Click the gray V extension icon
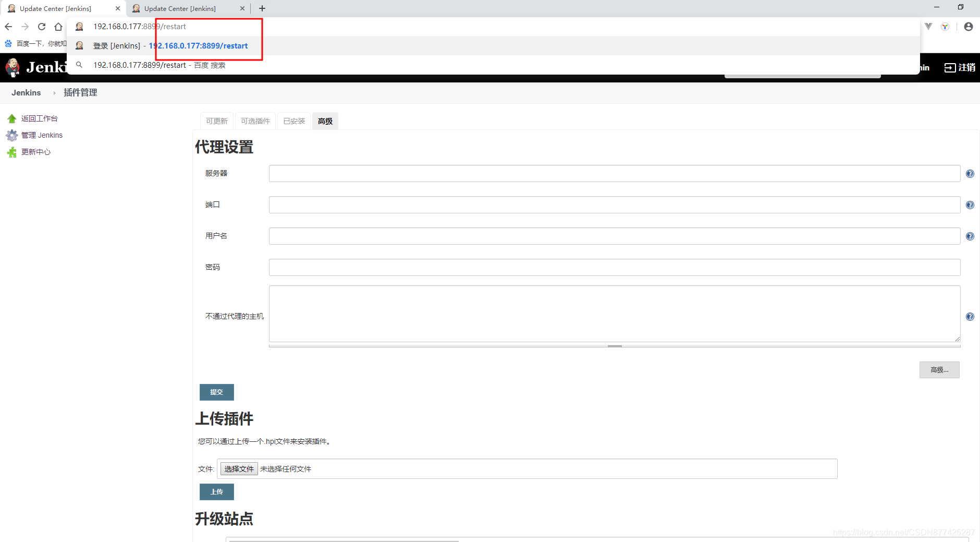This screenshot has width=980, height=542. (x=928, y=26)
